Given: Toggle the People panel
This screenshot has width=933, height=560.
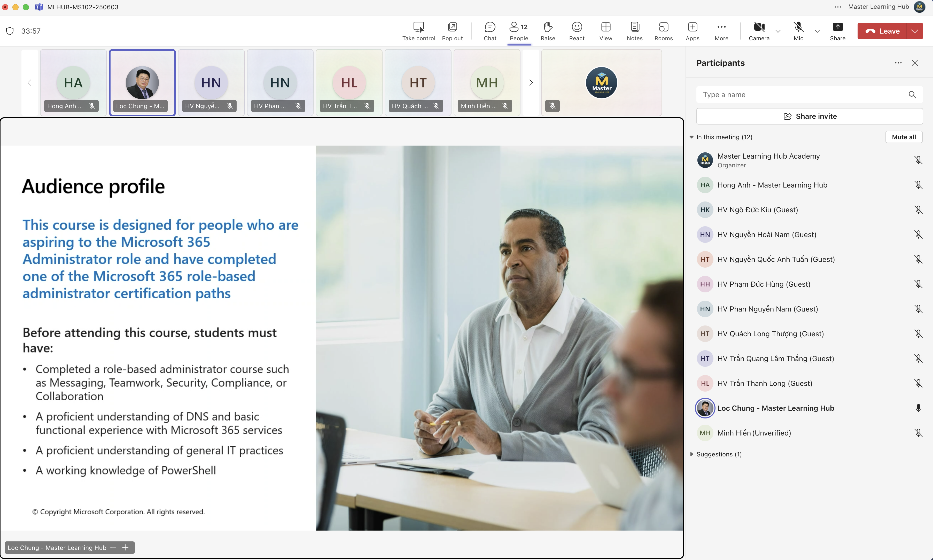Looking at the screenshot, I should pos(519,31).
